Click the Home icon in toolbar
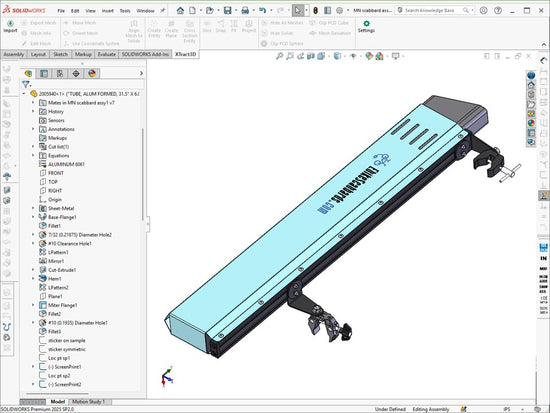Image resolution: width=550 pixels, height=413 pixels. pos(180,11)
